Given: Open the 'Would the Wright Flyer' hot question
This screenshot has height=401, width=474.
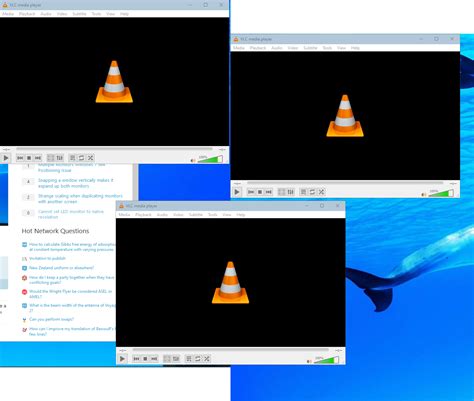Looking at the screenshot, I should [x=70, y=294].
